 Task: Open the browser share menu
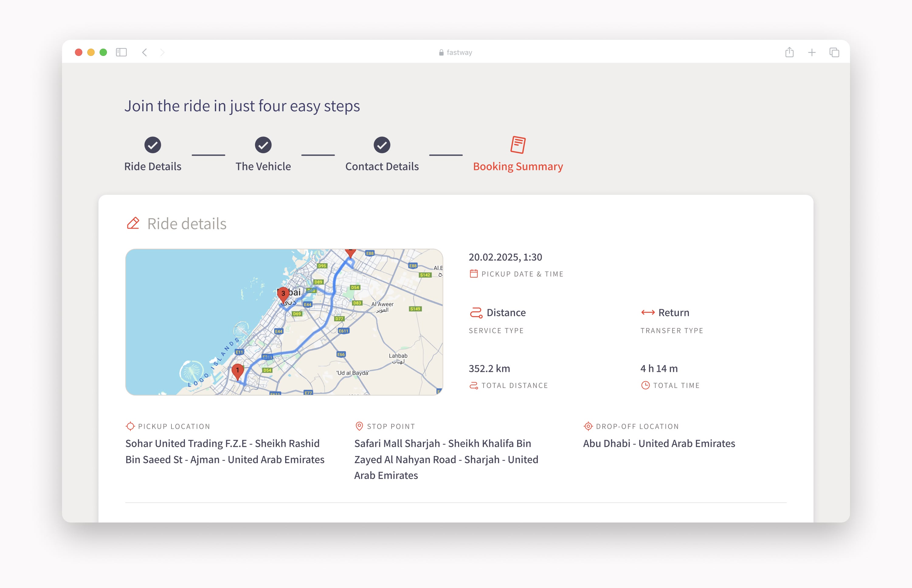click(789, 52)
